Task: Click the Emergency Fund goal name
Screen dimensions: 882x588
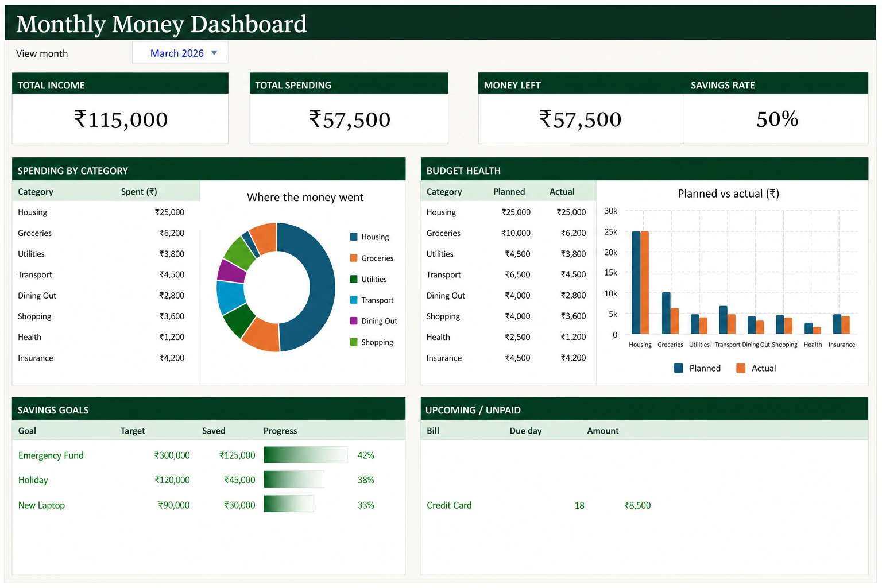Action: point(51,455)
